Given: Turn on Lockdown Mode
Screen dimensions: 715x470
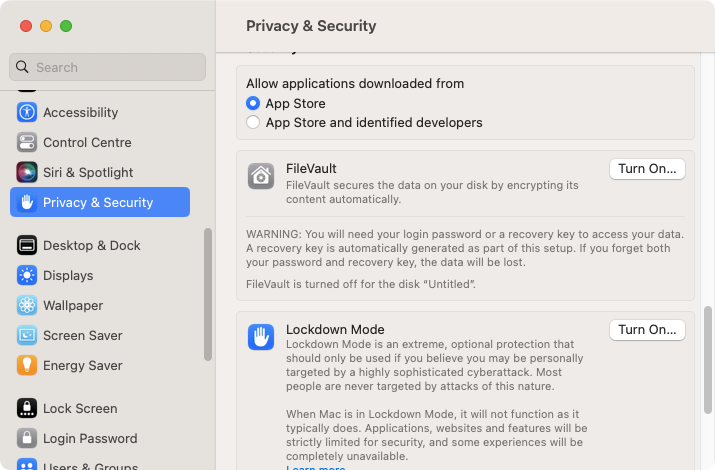Looking at the screenshot, I should tap(647, 330).
